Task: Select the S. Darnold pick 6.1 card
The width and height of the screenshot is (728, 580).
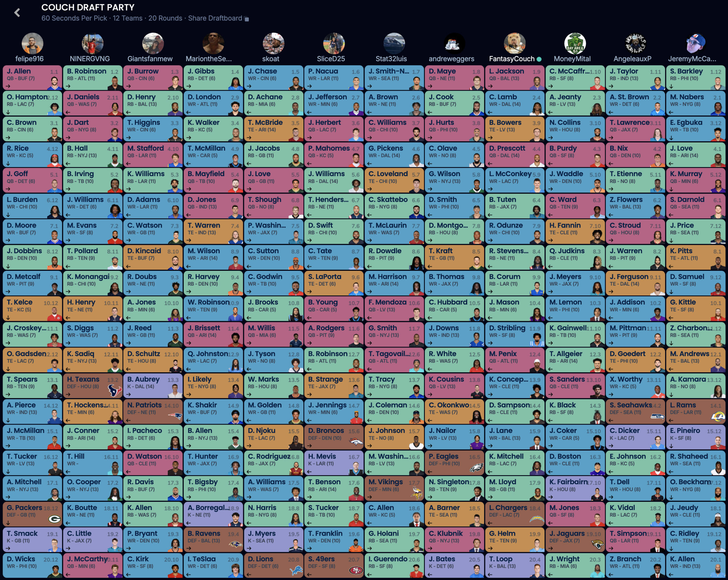Action: 696,206
